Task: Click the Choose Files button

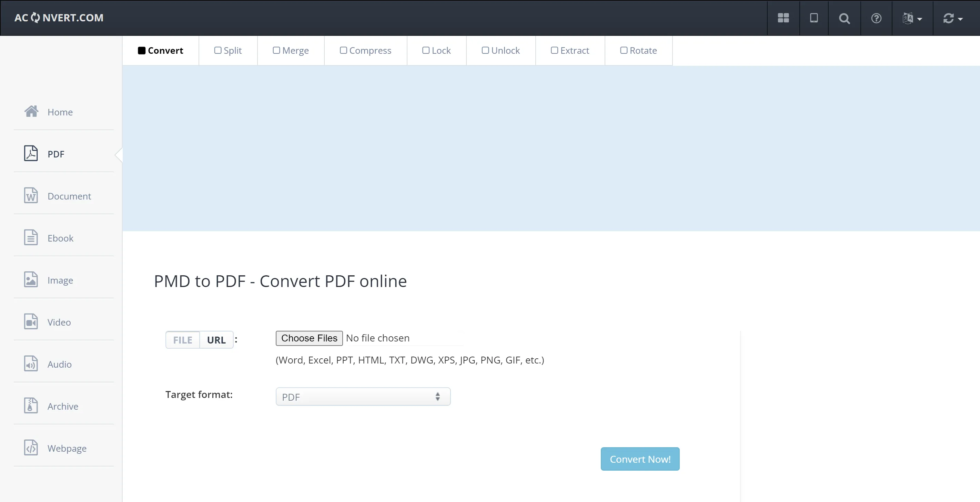Action: pos(309,337)
